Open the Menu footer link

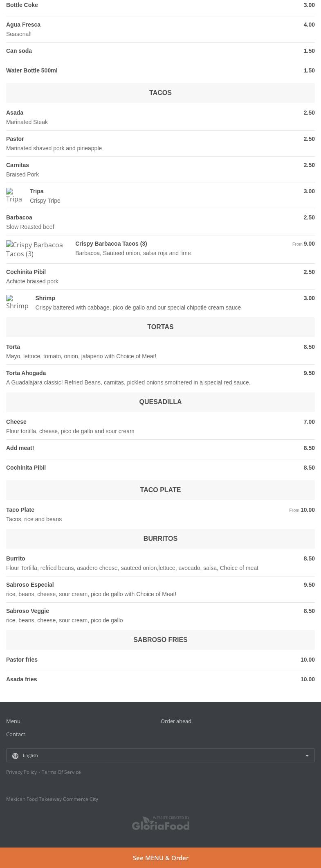(x=13, y=721)
